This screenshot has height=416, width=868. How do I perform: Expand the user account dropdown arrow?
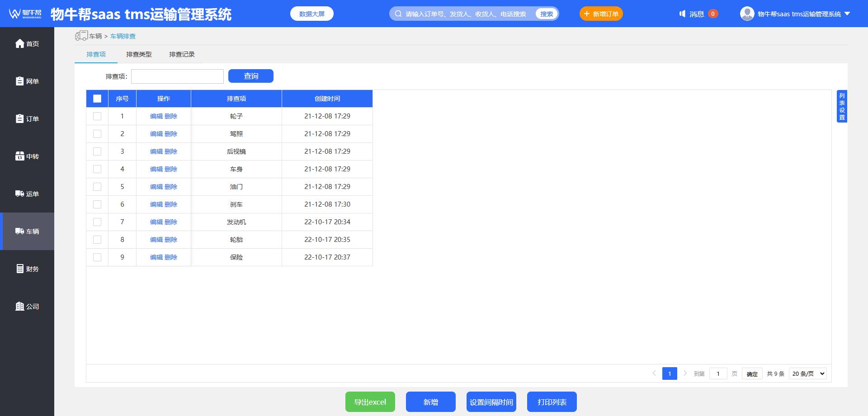[x=847, y=14]
